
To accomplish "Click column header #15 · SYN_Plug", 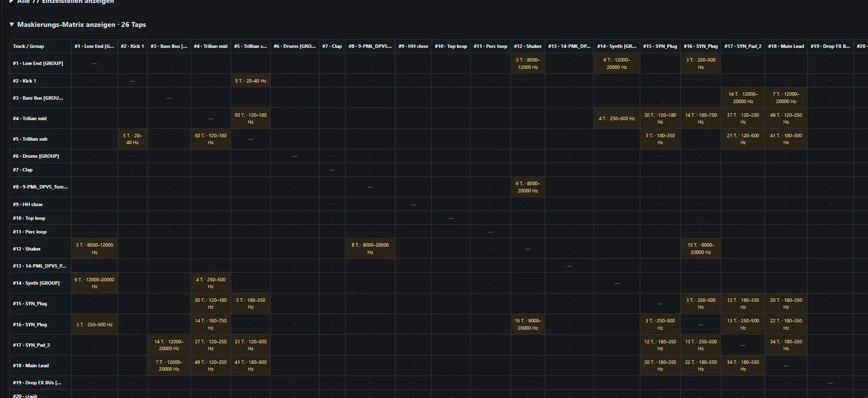I will pyautogui.click(x=660, y=46).
